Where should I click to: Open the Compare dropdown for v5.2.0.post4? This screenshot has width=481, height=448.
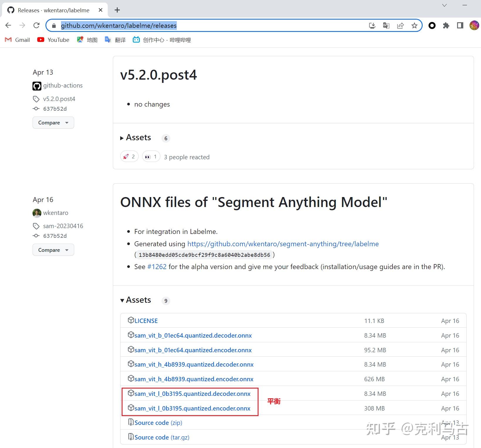pyautogui.click(x=53, y=123)
